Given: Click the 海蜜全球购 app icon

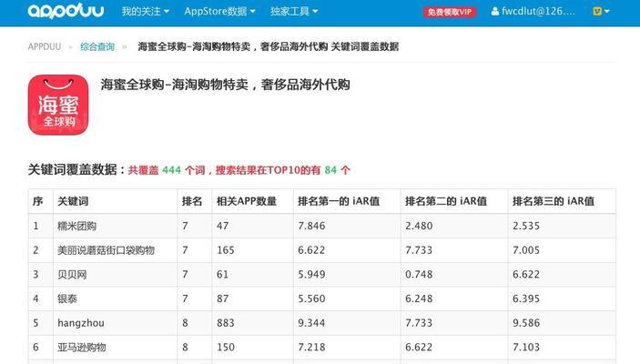Looking at the screenshot, I should click(58, 105).
